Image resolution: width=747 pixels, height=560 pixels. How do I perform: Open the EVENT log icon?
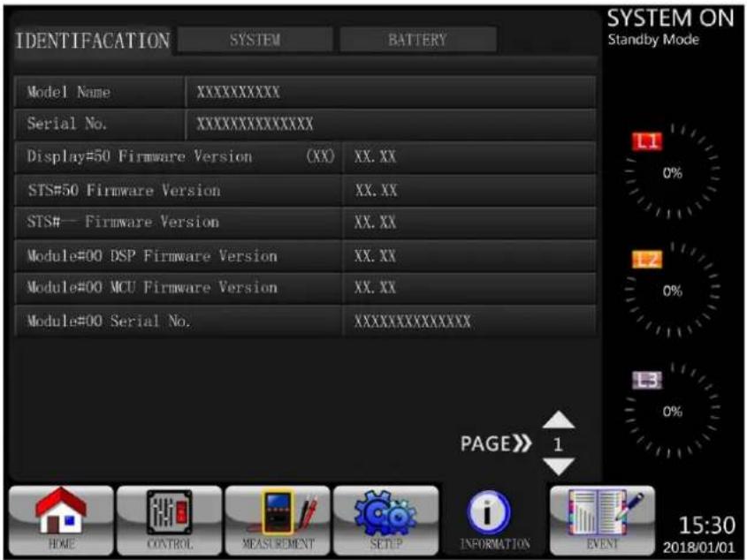click(602, 520)
